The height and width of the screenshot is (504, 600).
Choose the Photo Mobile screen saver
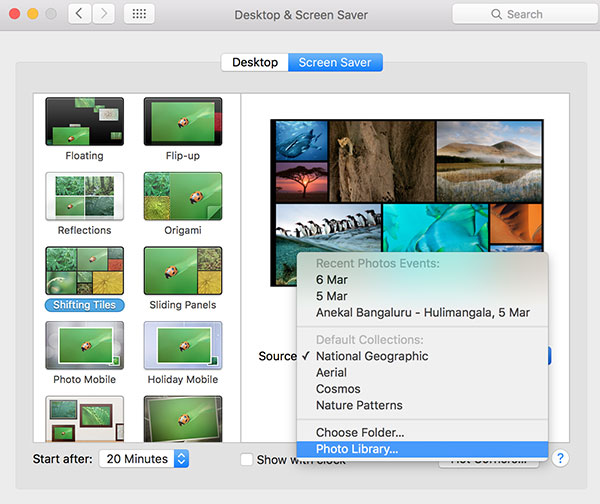coord(84,346)
